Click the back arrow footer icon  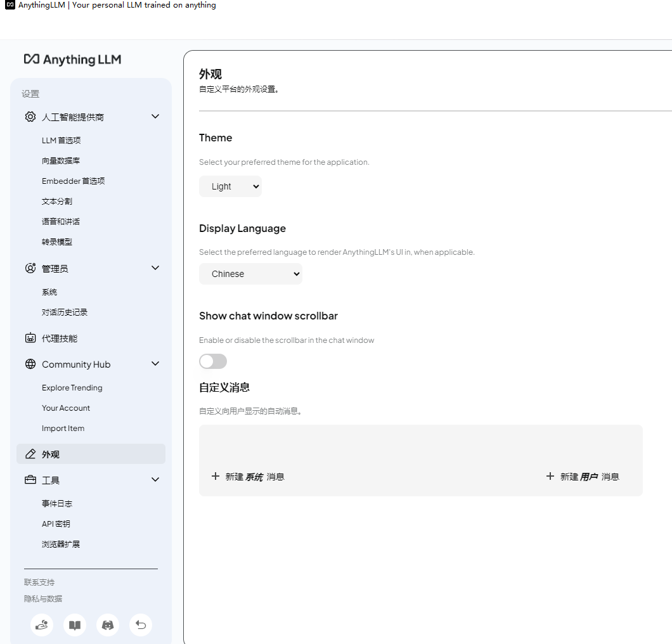[141, 625]
